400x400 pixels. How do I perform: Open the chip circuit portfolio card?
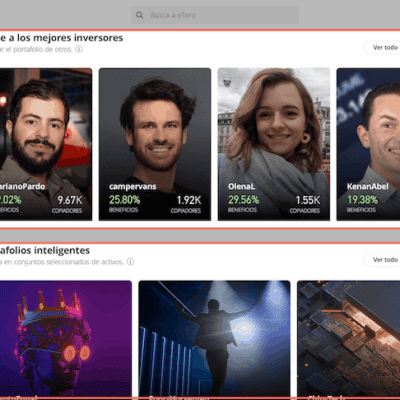tap(349, 339)
